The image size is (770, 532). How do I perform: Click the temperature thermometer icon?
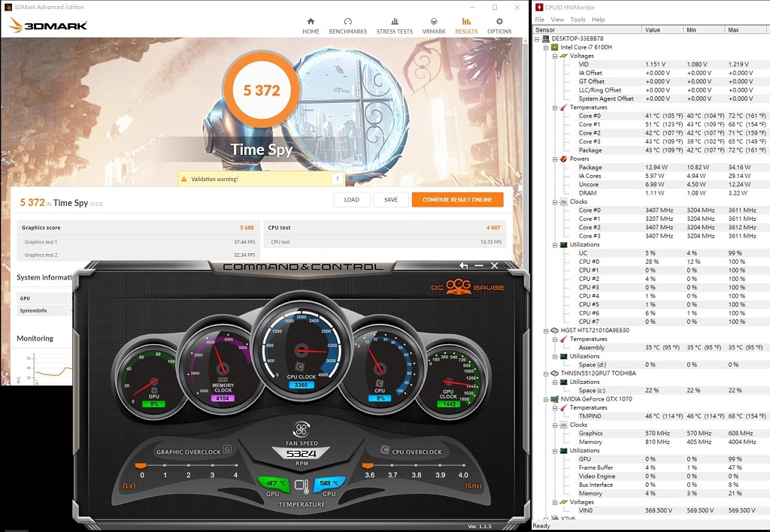tap(302, 486)
